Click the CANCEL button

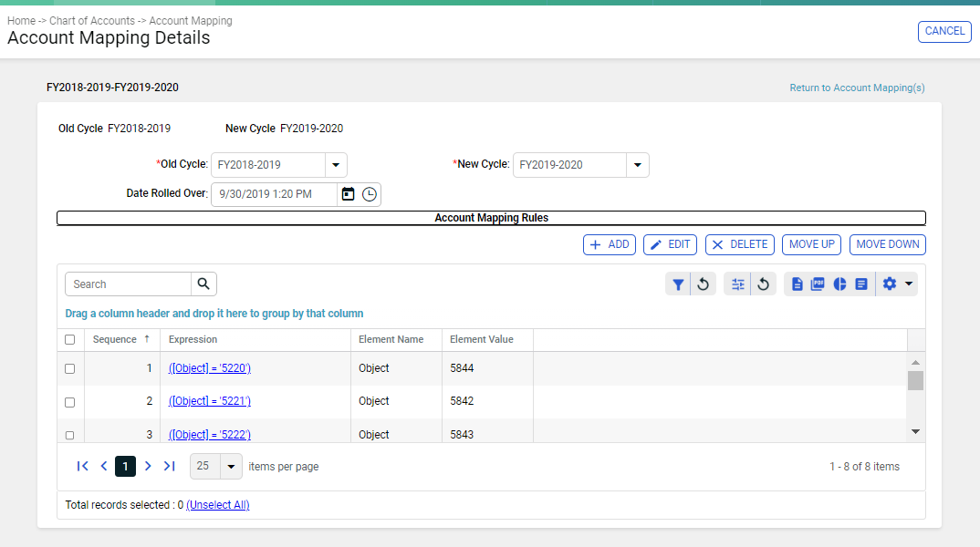click(x=944, y=31)
